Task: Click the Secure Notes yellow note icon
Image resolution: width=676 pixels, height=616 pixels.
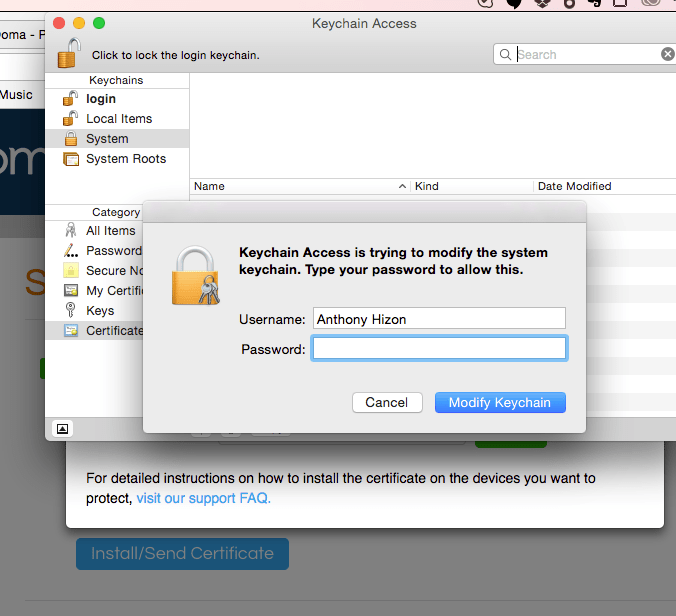Action: [x=71, y=270]
